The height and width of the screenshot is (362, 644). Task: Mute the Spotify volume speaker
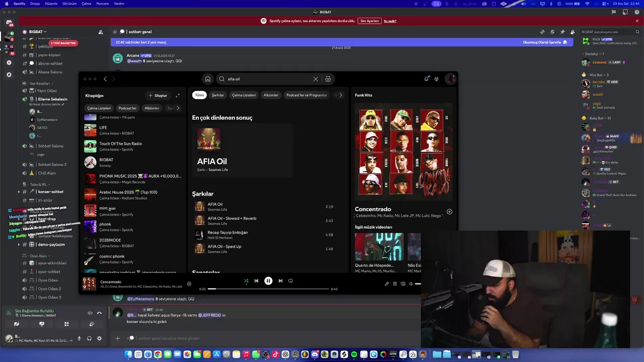point(411,284)
